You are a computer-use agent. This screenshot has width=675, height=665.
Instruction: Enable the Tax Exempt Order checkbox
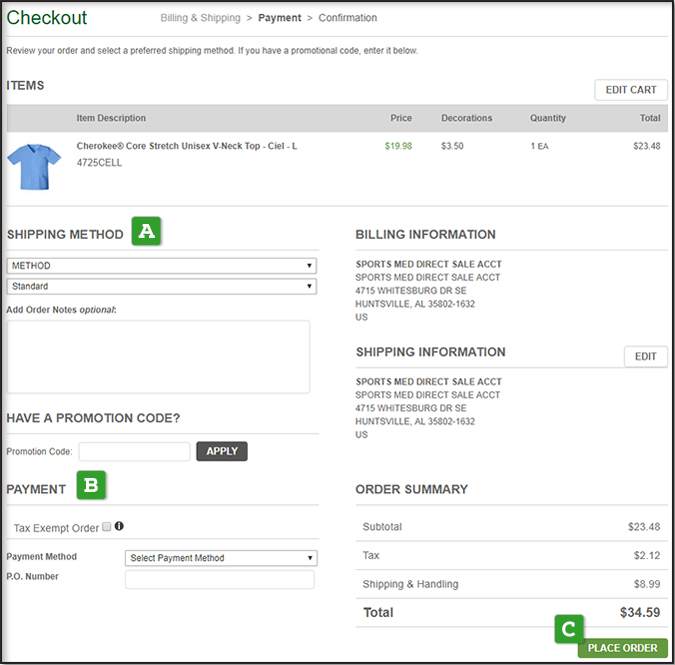click(x=106, y=527)
